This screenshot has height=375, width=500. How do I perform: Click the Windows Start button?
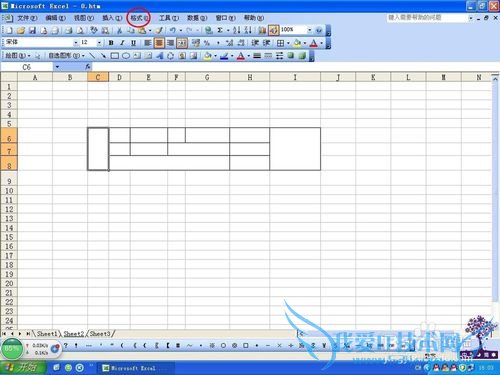pos(22,368)
